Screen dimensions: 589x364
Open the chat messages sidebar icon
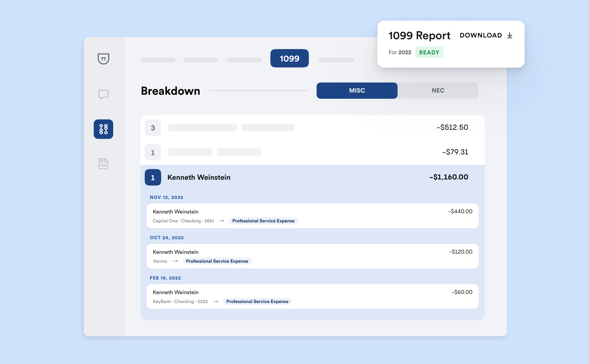103,94
